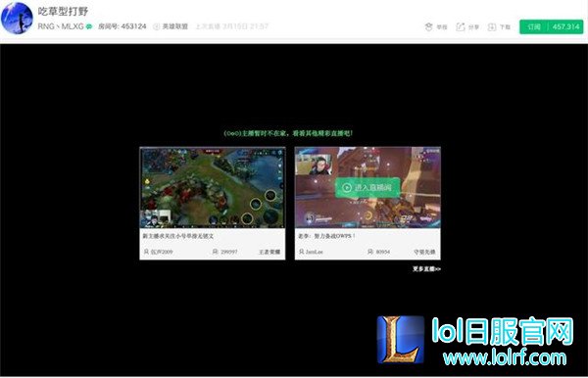Image resolution: width=588 pixels, height=378 pixels.
Task: Click the green 进入直播间 button
Action: pyautogui.click(x=367, y=187)
